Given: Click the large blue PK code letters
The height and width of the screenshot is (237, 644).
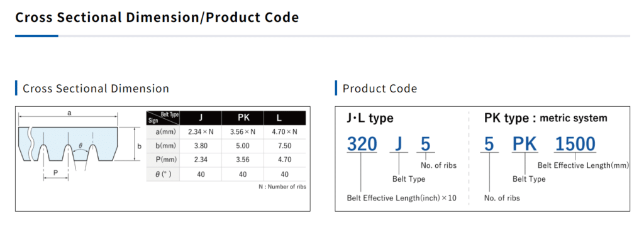Looking at the screenshot, I should (525, 143).
